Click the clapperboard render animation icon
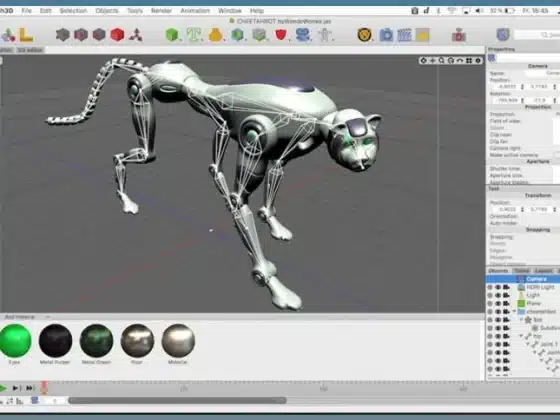This screenshot has height=420, width=560. [404, 35]
